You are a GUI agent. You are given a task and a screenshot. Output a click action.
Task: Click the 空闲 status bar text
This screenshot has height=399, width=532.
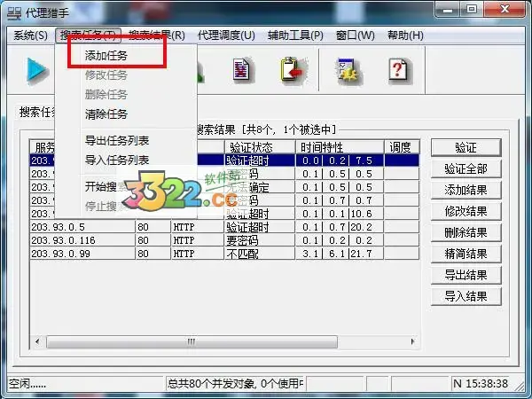[27, 384]
